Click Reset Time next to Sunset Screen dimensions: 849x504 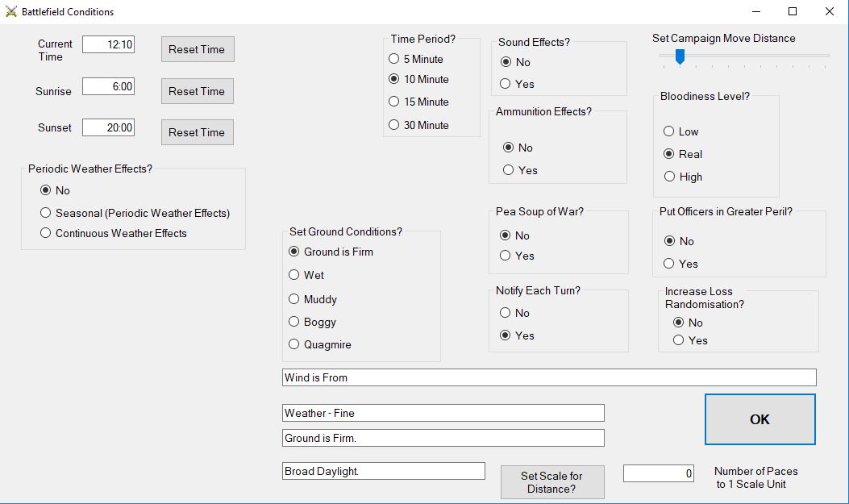point(198,132)
